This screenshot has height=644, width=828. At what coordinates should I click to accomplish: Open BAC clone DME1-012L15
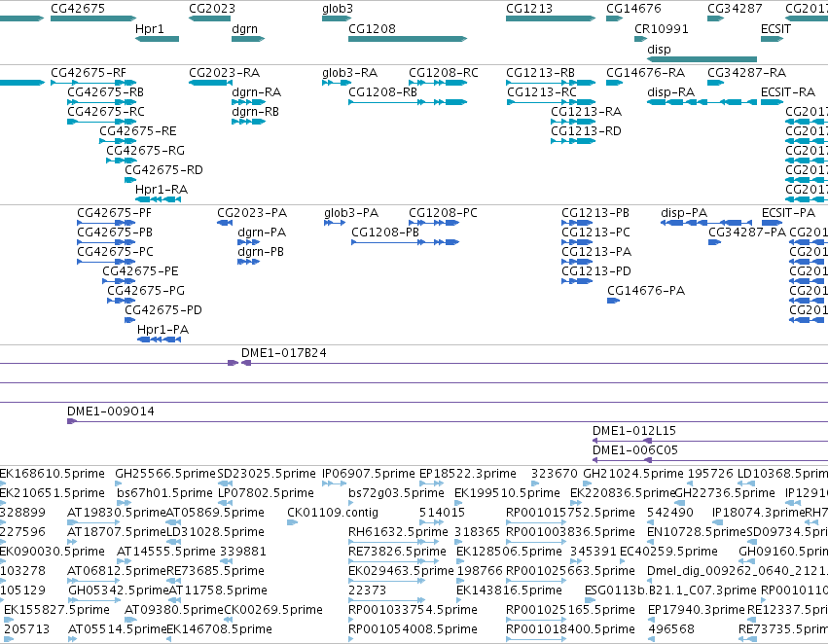tap(634, 431)
